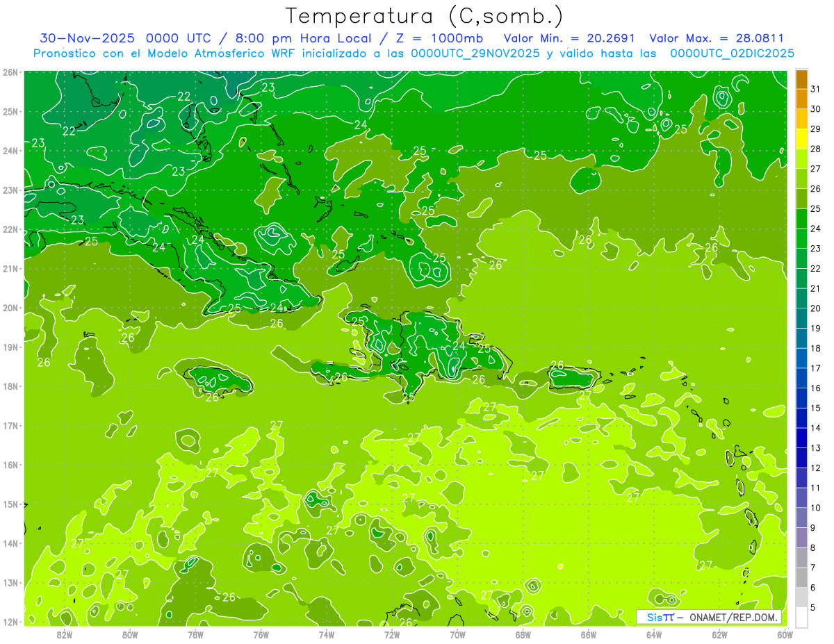Screen dimensions: 834x644
Task: Click the 24N latitude axis label
Action: [x=10, y=151]
